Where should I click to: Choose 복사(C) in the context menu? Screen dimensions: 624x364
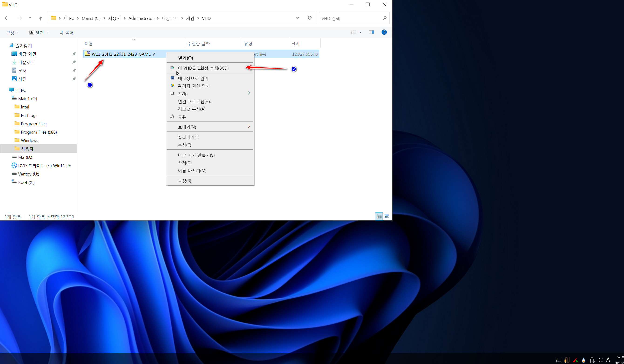click(210, 145)
